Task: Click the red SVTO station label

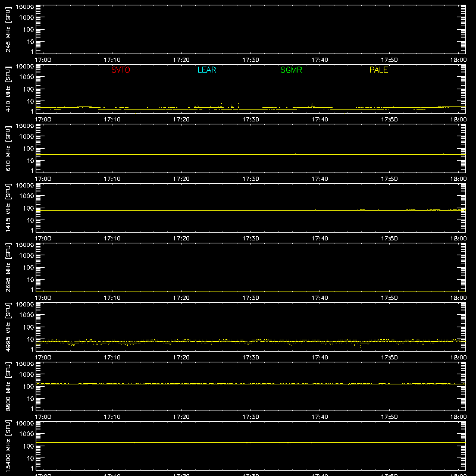Action: tap(121, 70)
